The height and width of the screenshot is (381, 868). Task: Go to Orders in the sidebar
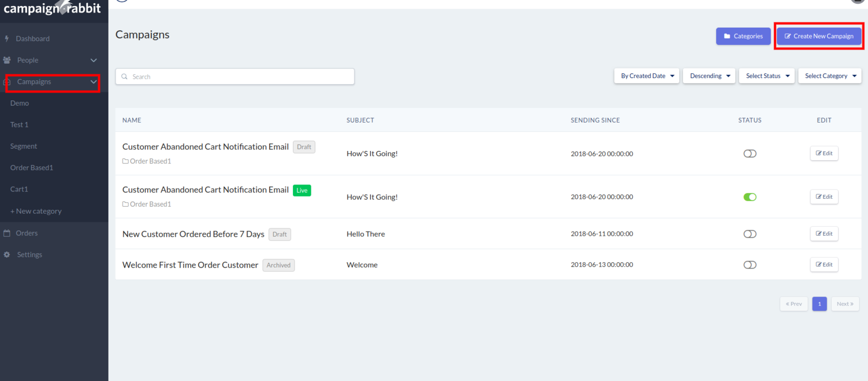(27, 233)
